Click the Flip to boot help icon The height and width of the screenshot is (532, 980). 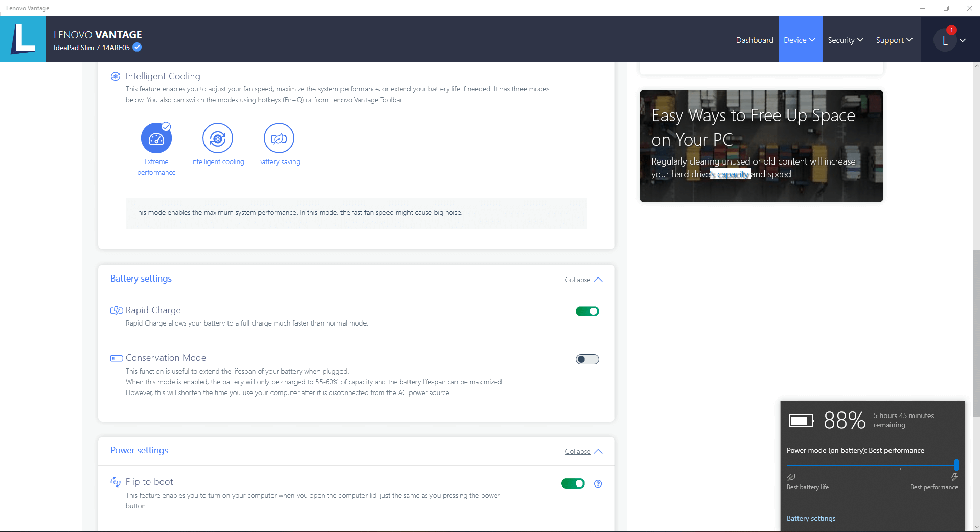(598, 484)
